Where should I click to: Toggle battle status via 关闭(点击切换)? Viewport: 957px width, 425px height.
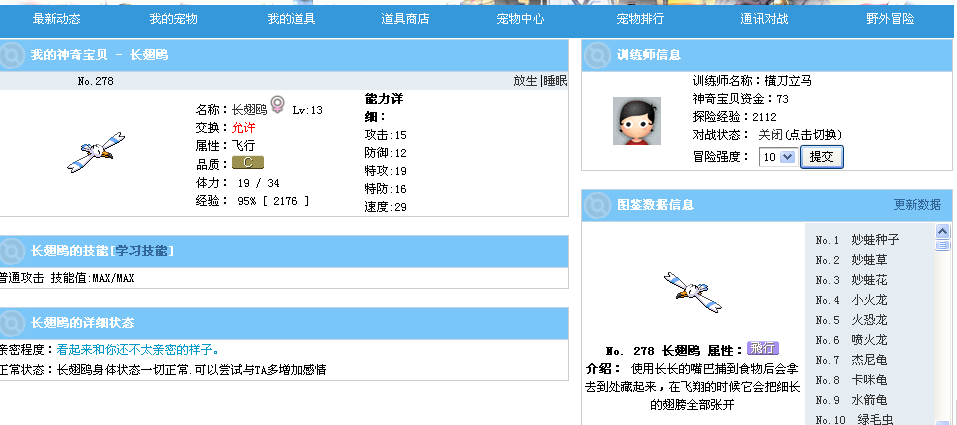800,135
